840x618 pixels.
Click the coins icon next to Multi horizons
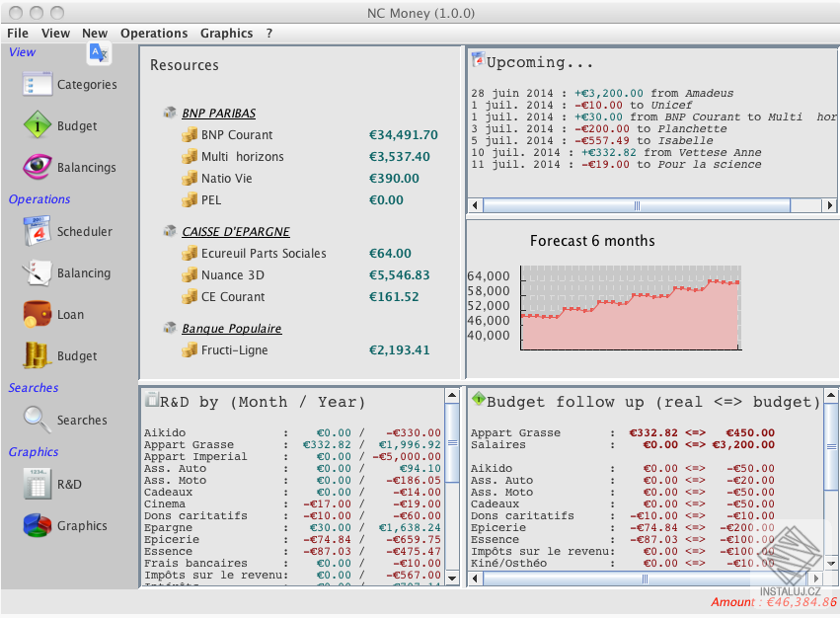(x=190, y=157)
